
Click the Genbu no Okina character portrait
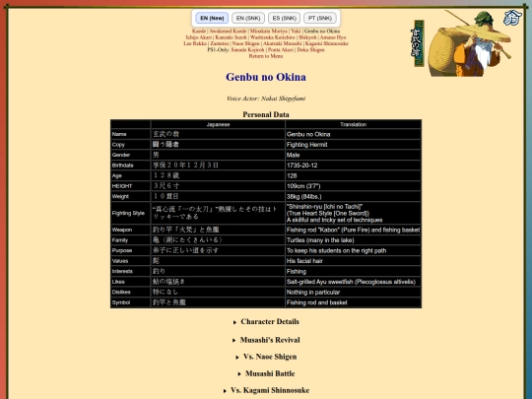point(470,43)
